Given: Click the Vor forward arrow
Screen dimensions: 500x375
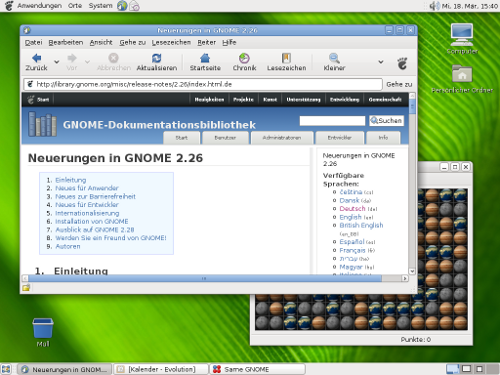Looking at the screenshot, I should (72, 58).
